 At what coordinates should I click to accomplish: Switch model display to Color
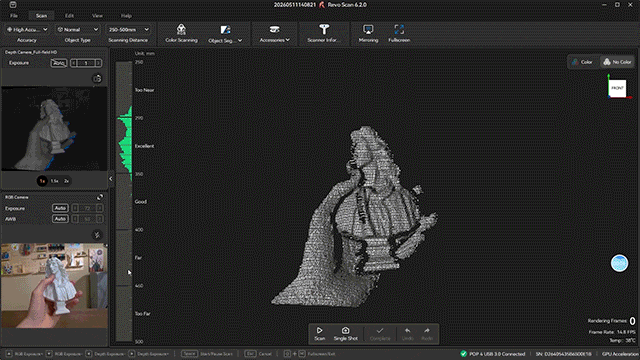tap(582, 62)
